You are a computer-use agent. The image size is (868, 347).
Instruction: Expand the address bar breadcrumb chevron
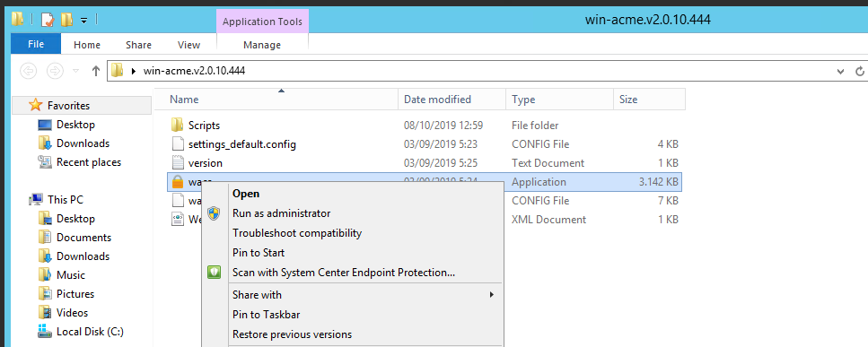pos(134,71)
